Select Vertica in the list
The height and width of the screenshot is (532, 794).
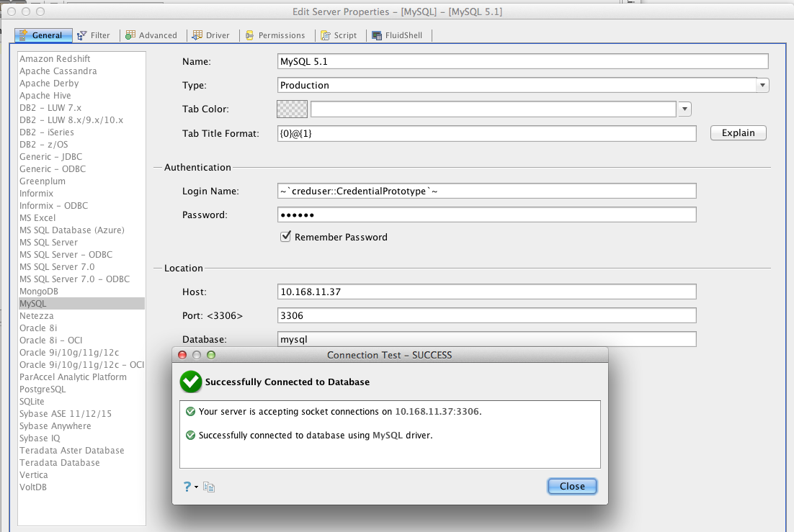pos(33,475)
